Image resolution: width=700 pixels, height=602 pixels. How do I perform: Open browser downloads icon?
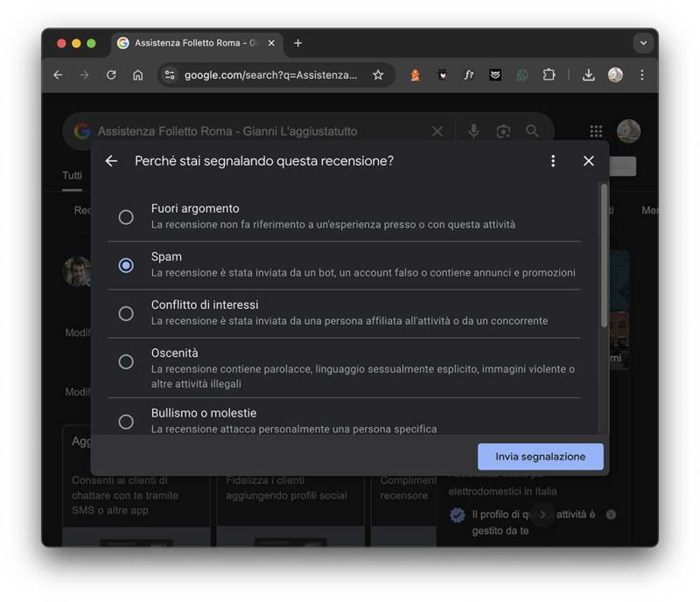(589, 75)
